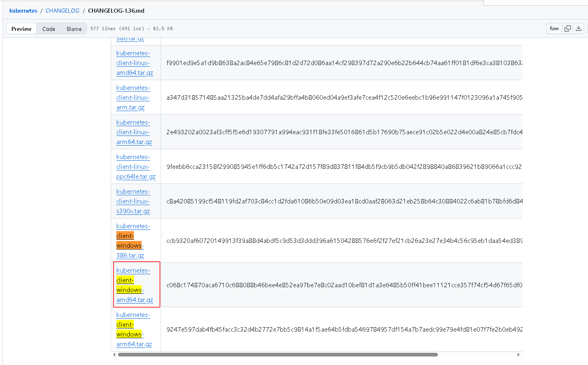
Task: Copy raw file contents icon
Action: point(567,28)
